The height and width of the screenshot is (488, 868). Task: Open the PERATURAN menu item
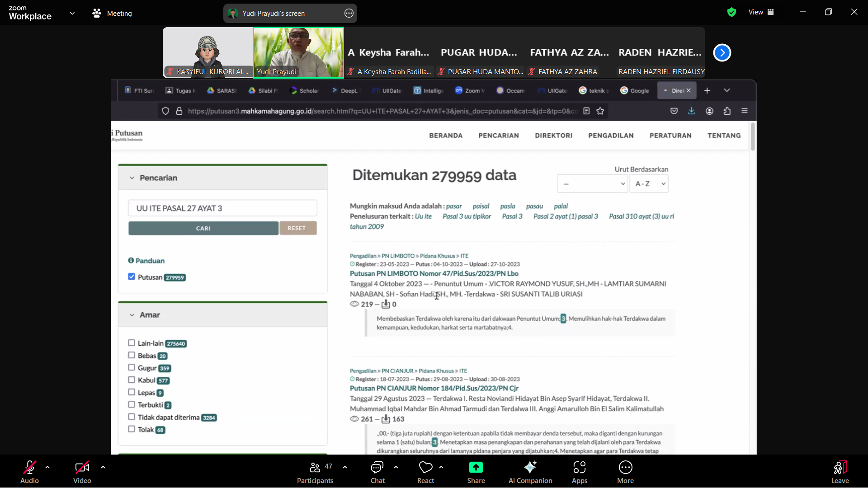coord(670,136)
